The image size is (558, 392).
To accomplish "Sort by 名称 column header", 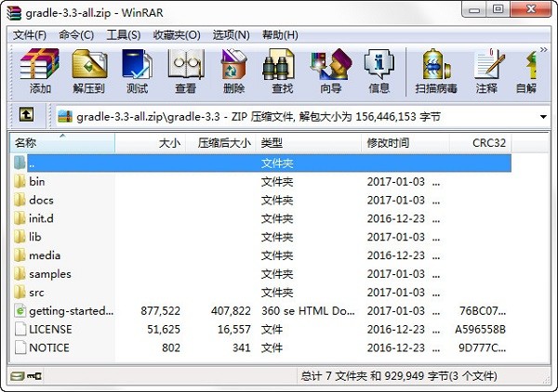I will (x=62, y=143).
